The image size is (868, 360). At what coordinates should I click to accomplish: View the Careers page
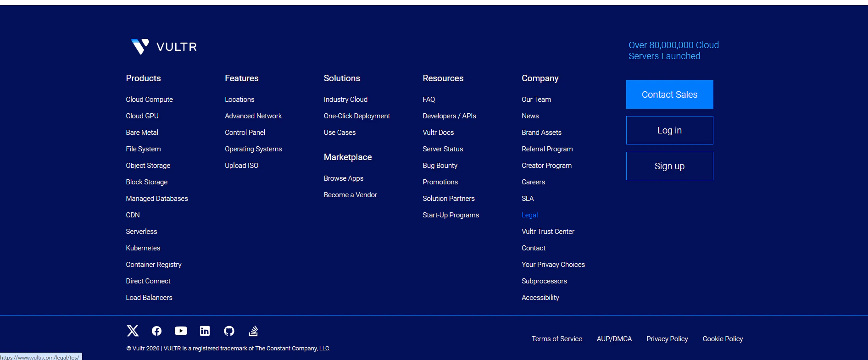[x=534, y=182]
